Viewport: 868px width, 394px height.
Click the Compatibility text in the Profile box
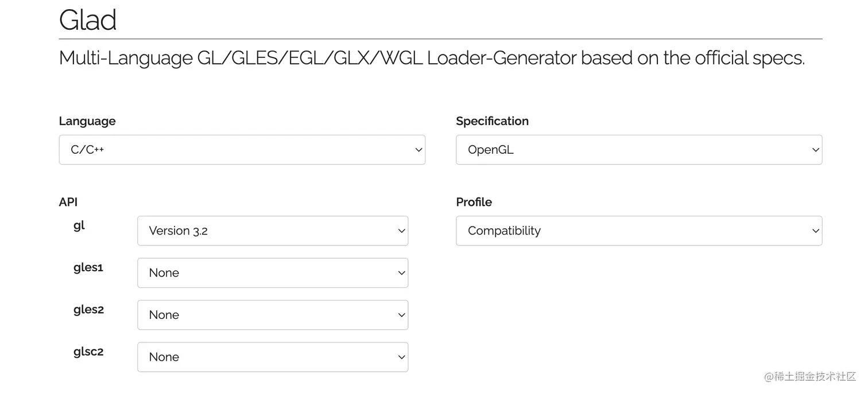[504, 231]
